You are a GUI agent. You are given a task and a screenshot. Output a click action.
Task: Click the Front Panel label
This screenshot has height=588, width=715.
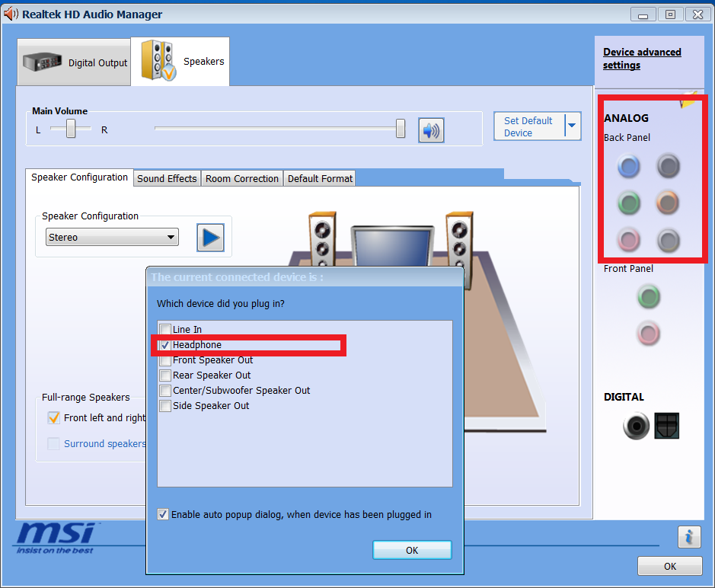628,269
